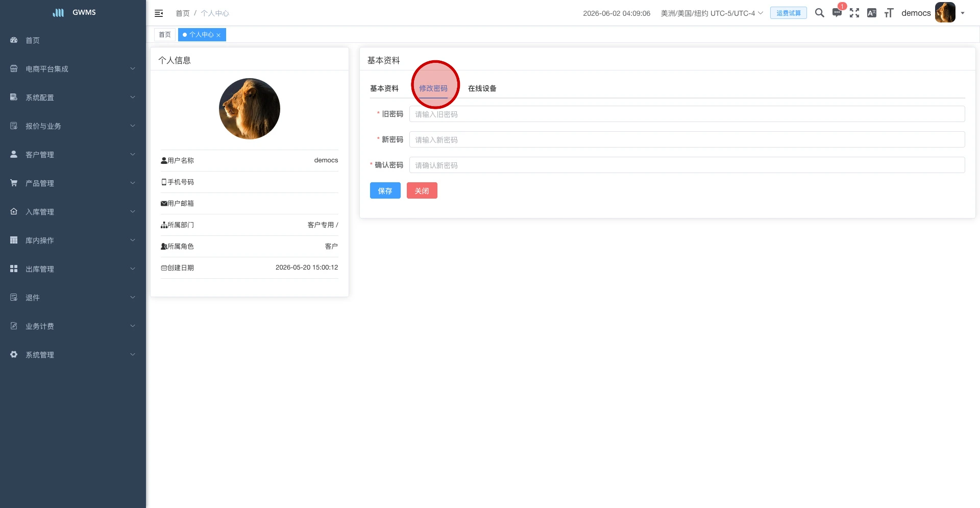Collapse the sidebar using the hamburger icon
This screenshot has height=508, width=980.
[159, 13]
